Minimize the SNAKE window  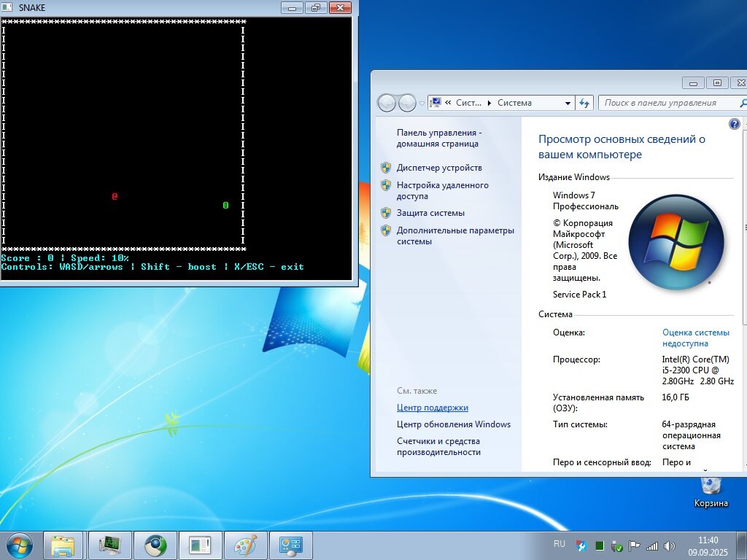[x=292, y=7]
